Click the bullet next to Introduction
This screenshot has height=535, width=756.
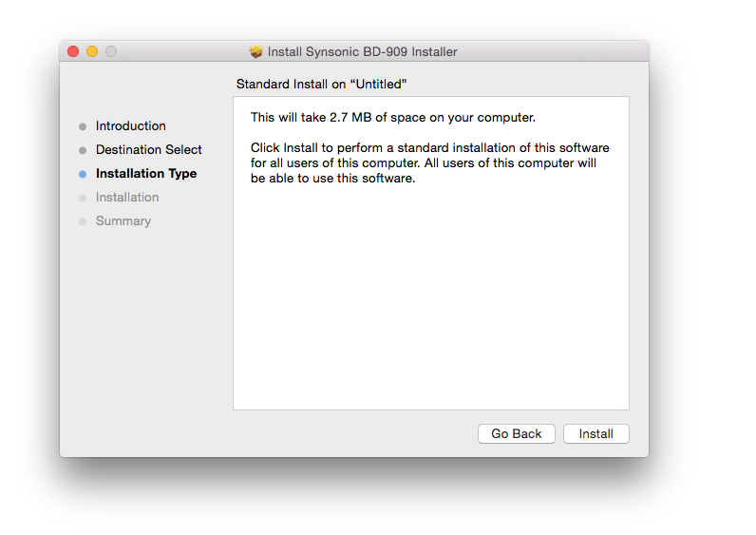[83, 126]
